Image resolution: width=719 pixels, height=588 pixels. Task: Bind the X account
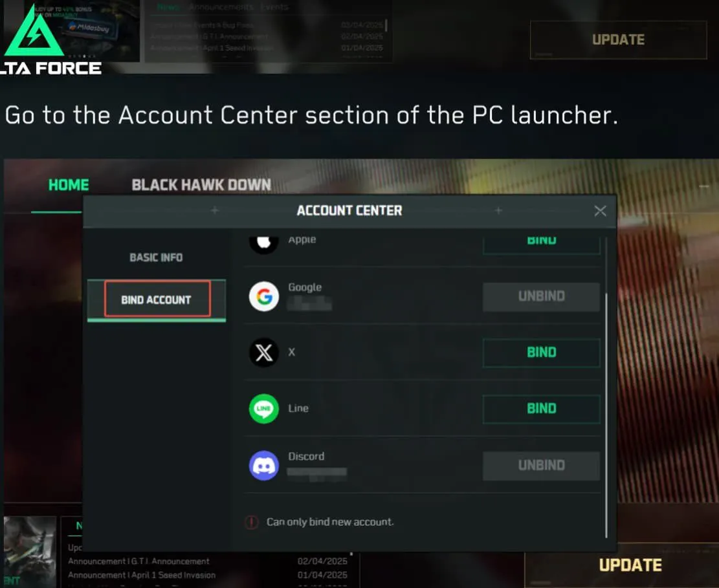tap(542, 353)
